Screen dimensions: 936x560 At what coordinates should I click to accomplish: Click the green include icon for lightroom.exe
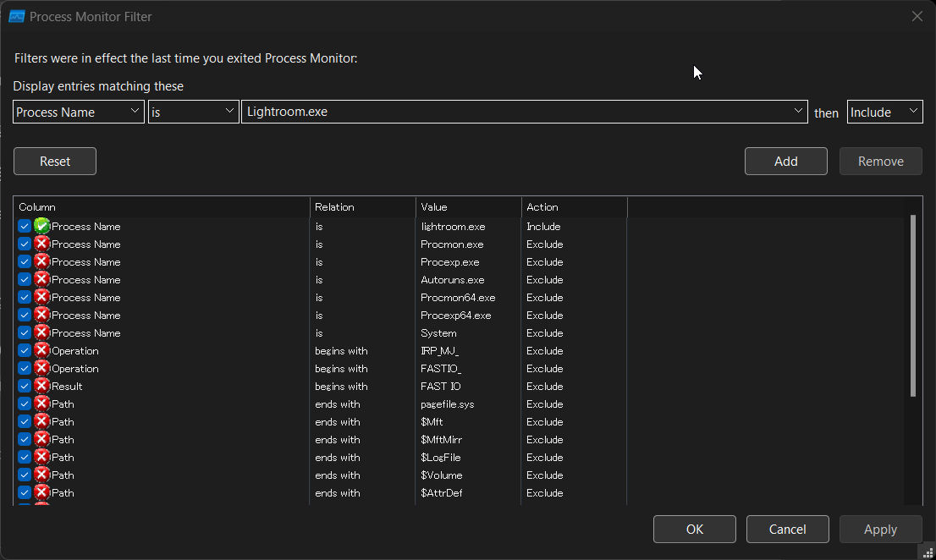[41, 226]
